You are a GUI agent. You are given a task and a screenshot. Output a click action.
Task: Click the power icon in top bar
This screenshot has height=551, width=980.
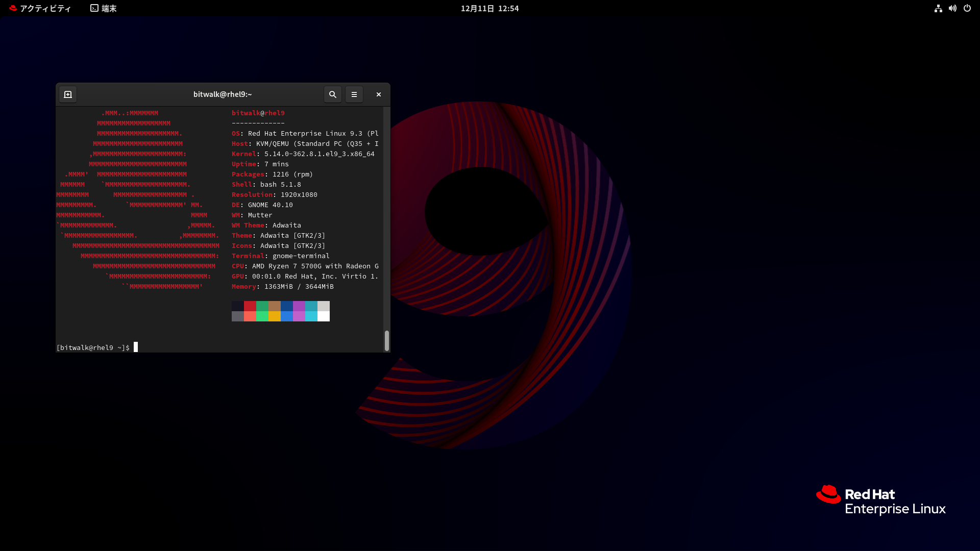coord(967,8)
